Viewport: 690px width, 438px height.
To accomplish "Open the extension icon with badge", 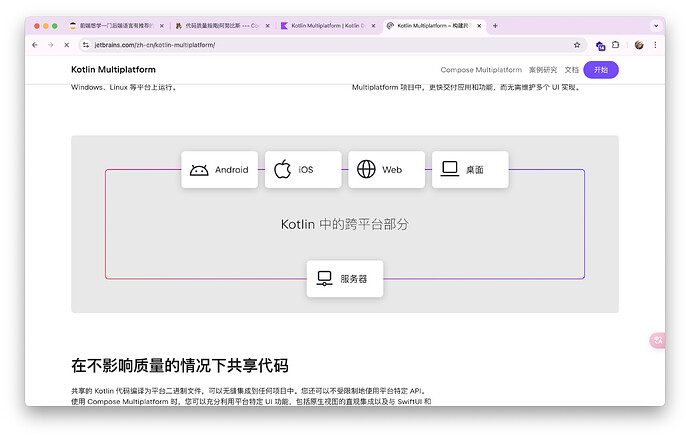I will click(x=600, y=45).
